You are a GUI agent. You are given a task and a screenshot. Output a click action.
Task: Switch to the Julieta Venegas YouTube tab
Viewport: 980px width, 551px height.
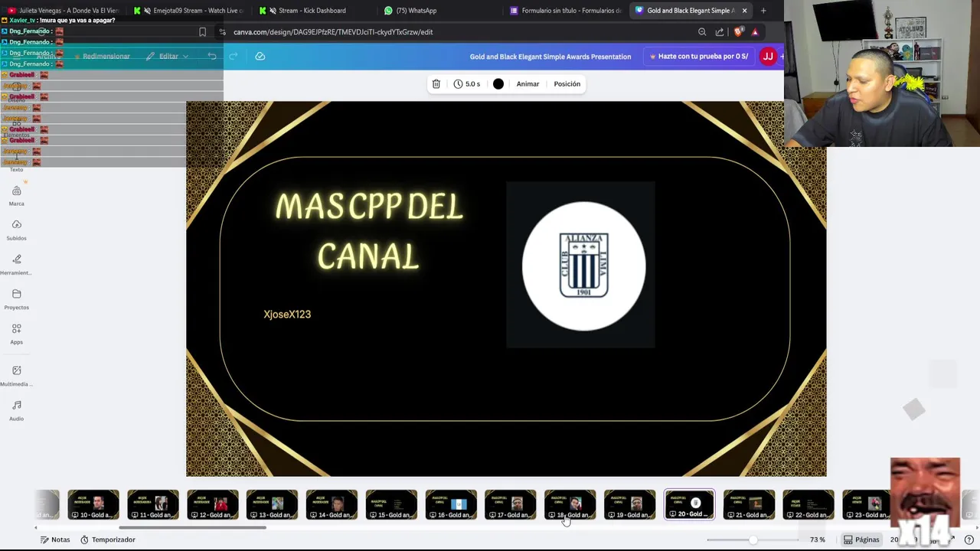point(64,11)
